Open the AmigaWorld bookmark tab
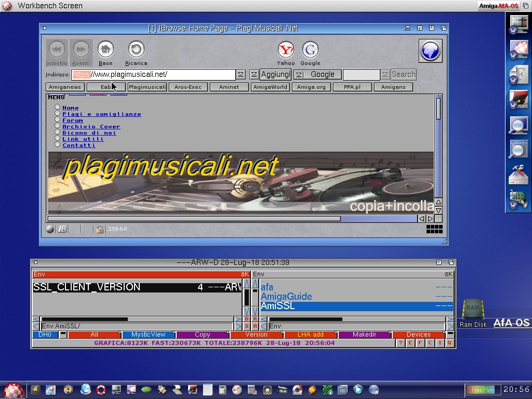The width and height of the screenshot is (532, 399). [270, 87]
